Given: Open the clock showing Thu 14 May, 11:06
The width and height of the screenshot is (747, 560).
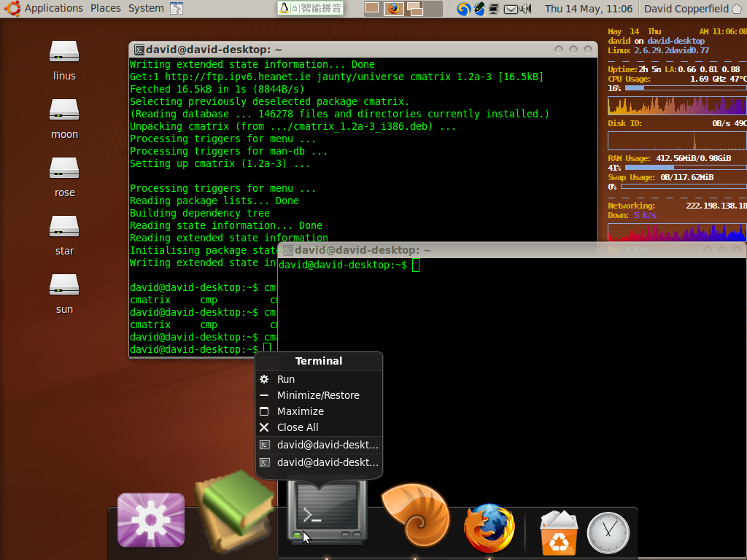Looking at the screenshot, I should 589,9.
